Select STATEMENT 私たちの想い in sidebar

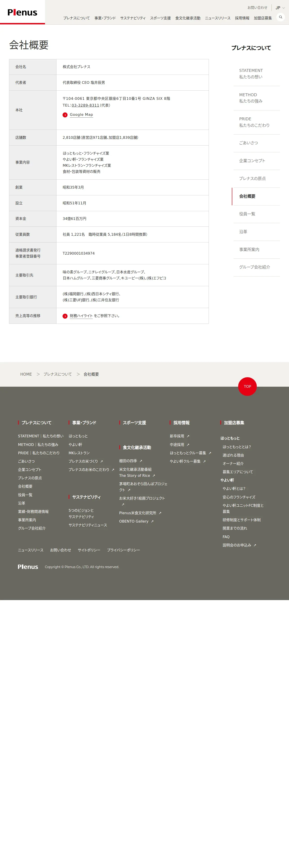(x=257, y=74)
